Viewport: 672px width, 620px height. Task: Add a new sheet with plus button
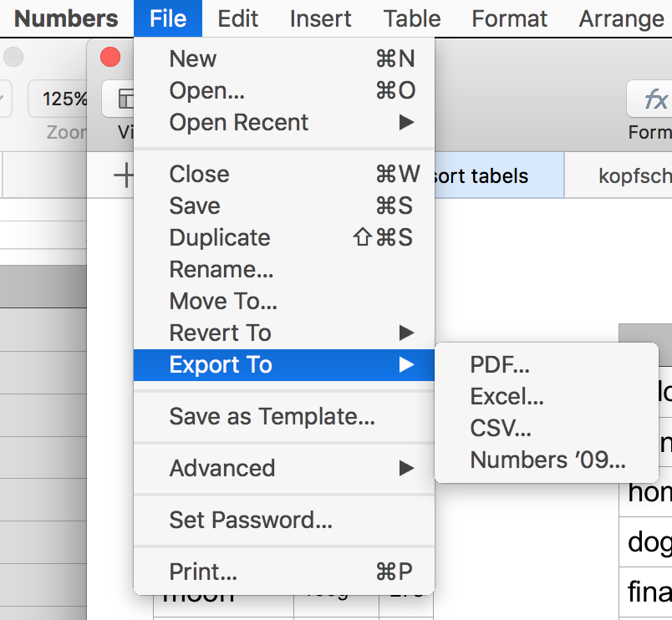click(124, 175)
